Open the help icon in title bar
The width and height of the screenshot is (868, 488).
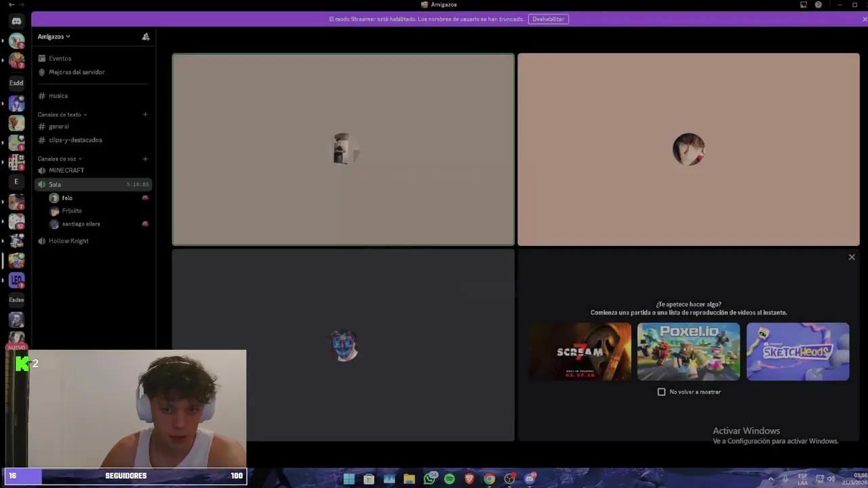818,5
